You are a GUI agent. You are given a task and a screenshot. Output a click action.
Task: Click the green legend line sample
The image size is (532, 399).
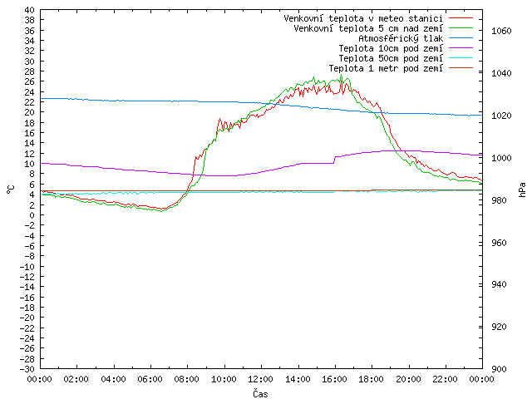click(461, 27)
